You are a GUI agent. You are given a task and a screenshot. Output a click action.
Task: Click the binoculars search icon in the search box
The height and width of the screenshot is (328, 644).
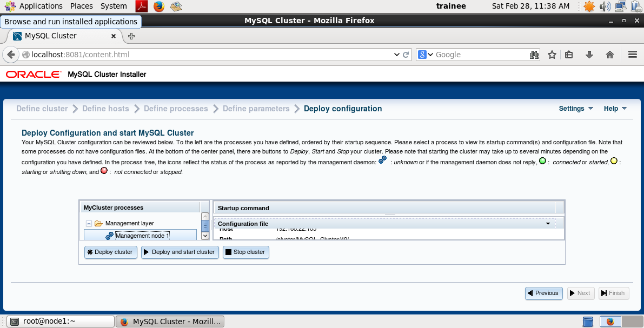534,55
